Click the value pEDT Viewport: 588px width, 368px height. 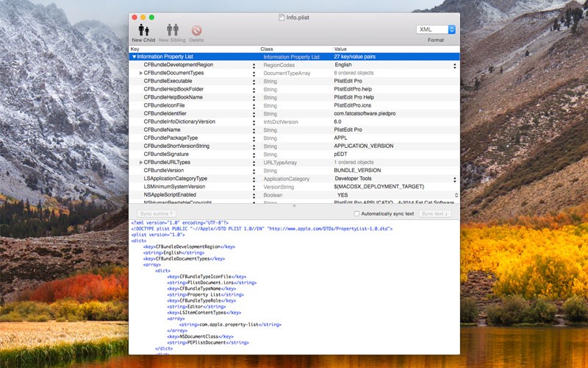coord(340,155)
